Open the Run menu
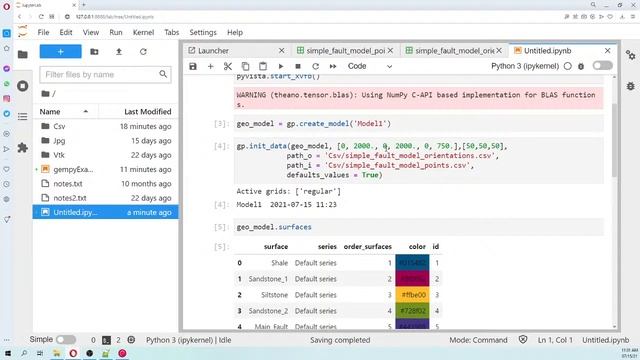Screen dimensions: 640x360 tap(116, 32)
